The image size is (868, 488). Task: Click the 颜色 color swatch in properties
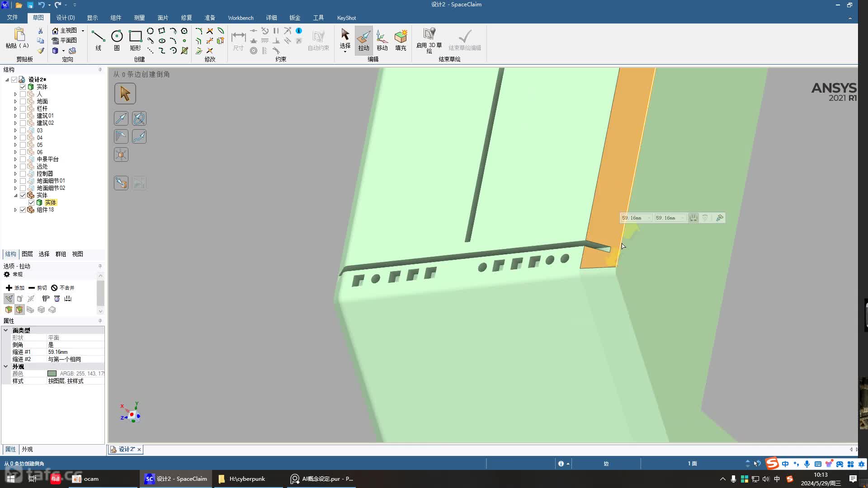point(52,374)
